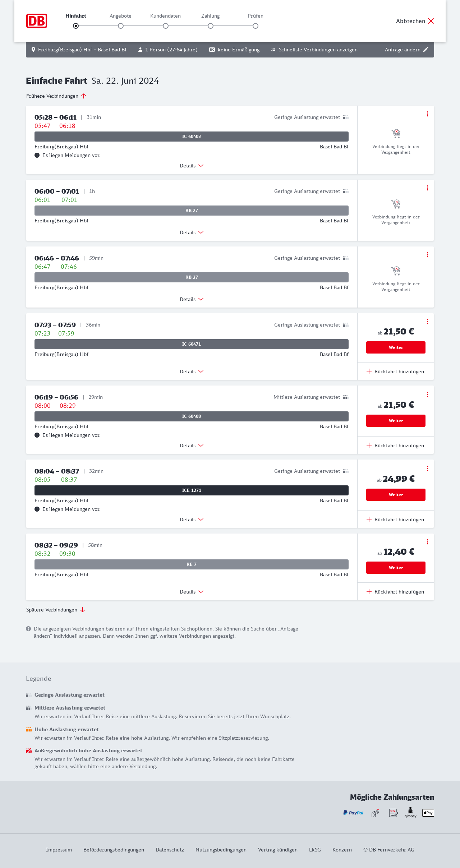Open three-dot menu for ICE 1271 connection
The width and height of the screenshot is (460, 868).
pyautogui.click(x=427, y=468)
